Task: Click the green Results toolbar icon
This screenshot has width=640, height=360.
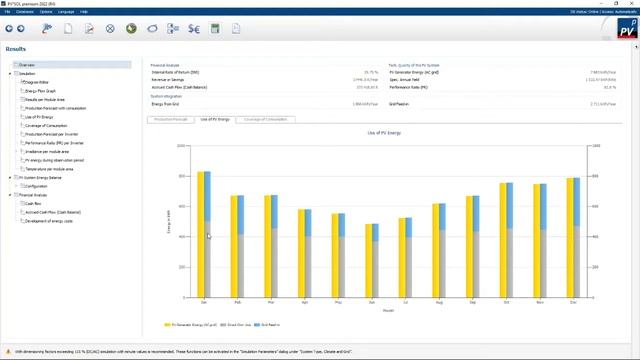Action: coord(215,29)
